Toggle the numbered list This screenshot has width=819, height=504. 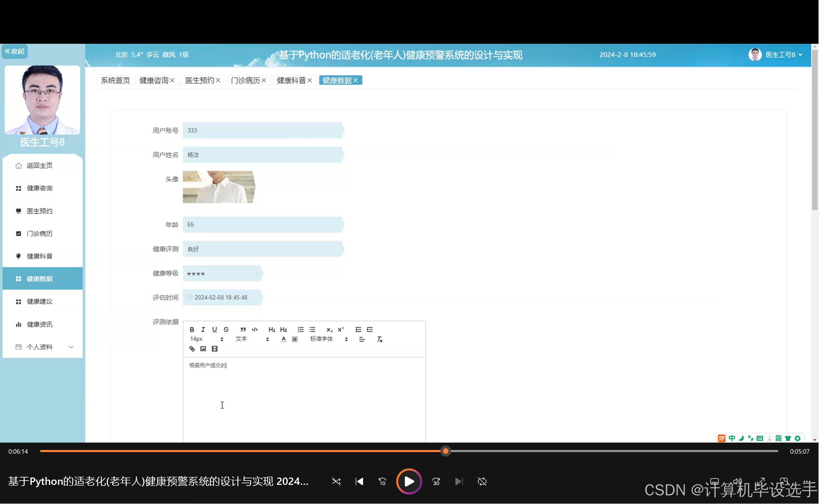coord(300,329)
